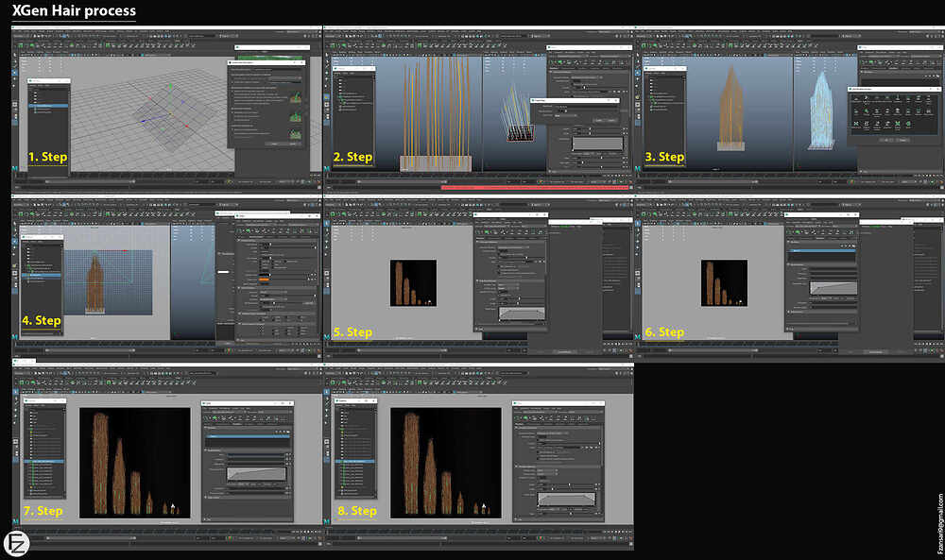Click description name field in Create XGen Description dialog
945x560 pixels.
coord(277,69)
